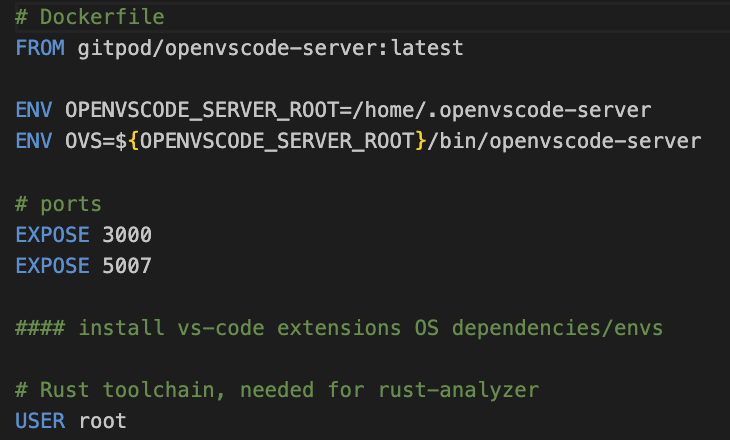Click inside the ${OPENVSCODE_SERVER_ROOT} variable reference

pos(276,141)
